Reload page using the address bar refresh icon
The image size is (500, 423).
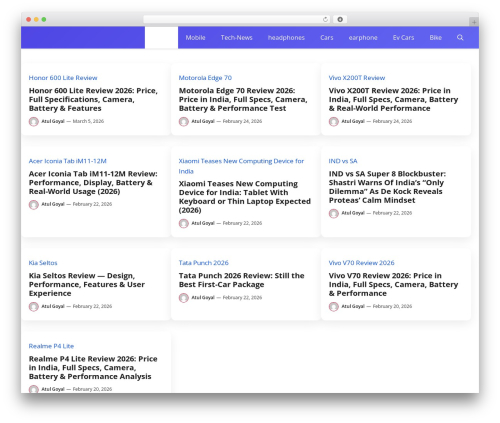[325, 19]
